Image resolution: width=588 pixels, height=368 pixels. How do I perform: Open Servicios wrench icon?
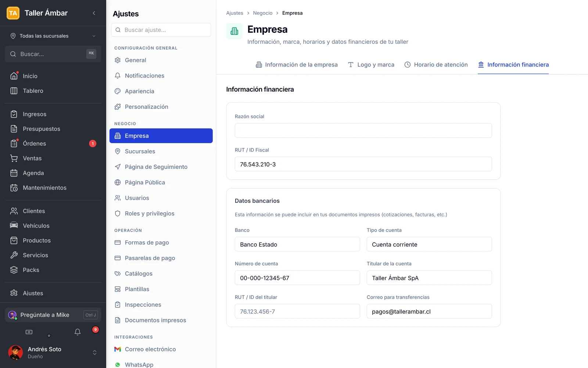(x=14, y=255)
